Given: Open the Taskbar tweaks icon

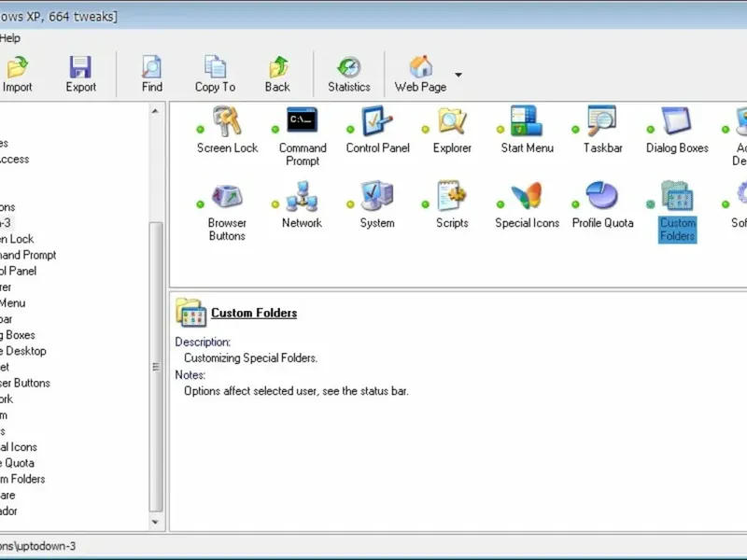Looking at the screenshot, I should point(602,121).
